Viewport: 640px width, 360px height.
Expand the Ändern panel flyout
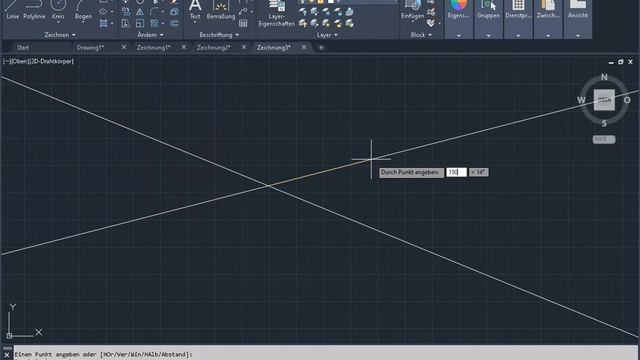[150, 35]
